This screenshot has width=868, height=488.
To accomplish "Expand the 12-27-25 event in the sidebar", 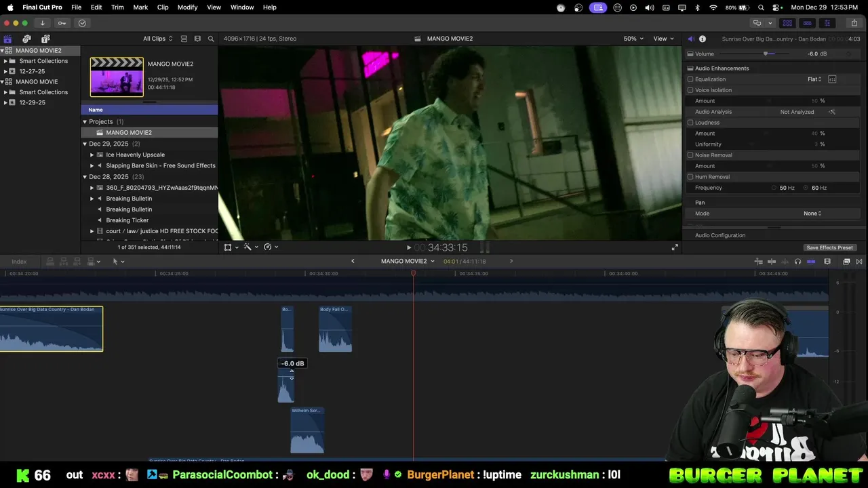I will coord(5,71).
